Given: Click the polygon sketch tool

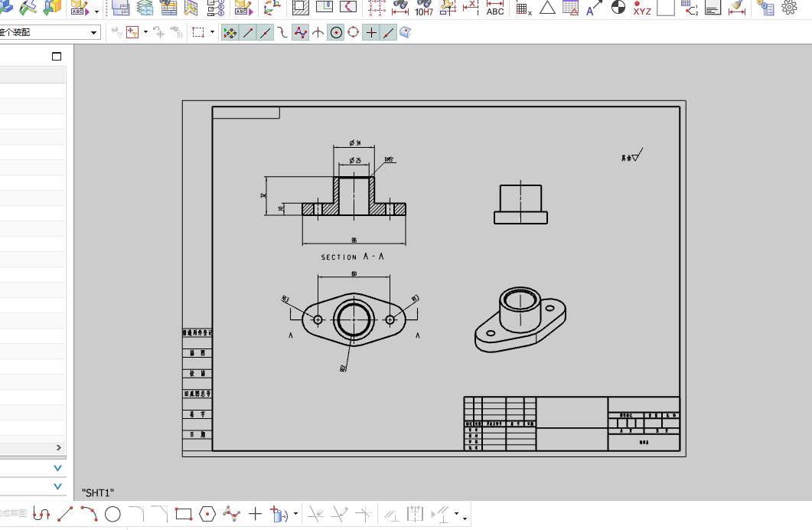Looking at the screenshot, I should (207, 514).
